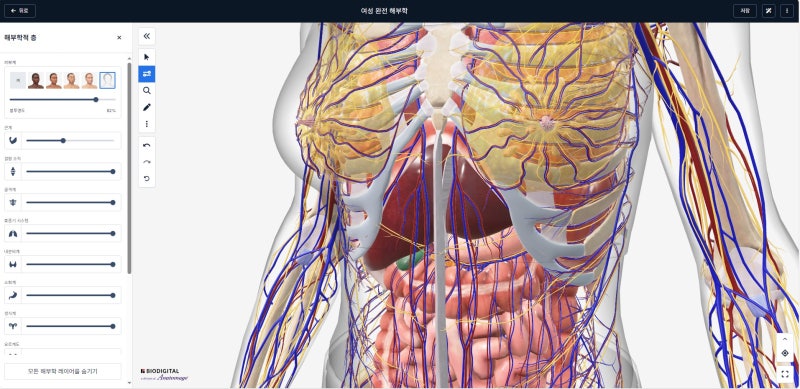
Task: Click the redo arrow in toolbar
Action: coord(147,162)
